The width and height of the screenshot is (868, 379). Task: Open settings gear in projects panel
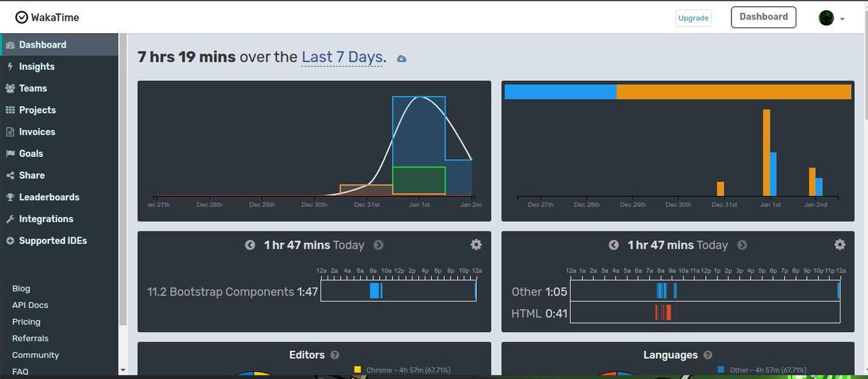(476, 244)
